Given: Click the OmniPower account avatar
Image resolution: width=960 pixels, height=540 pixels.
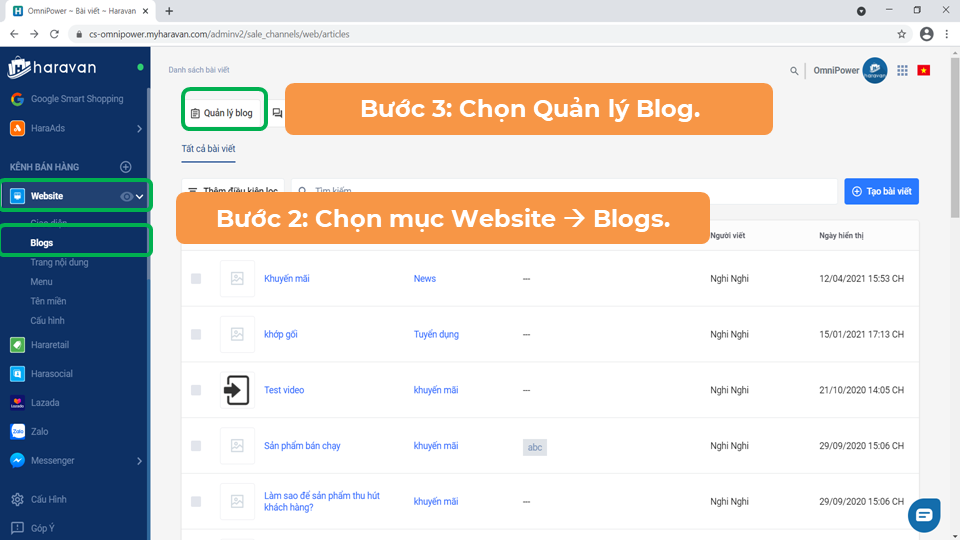Looking at the screenshot, I should point(875,70).
